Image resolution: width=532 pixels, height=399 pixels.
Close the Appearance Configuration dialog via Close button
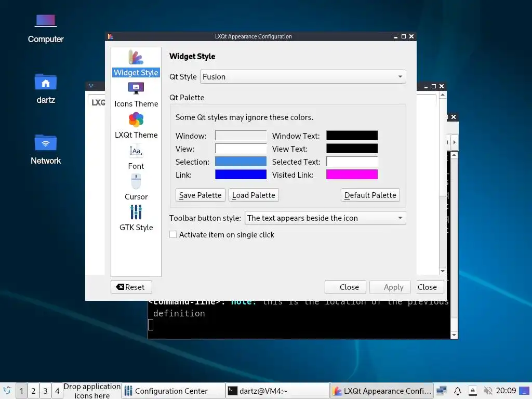point(345,287)
